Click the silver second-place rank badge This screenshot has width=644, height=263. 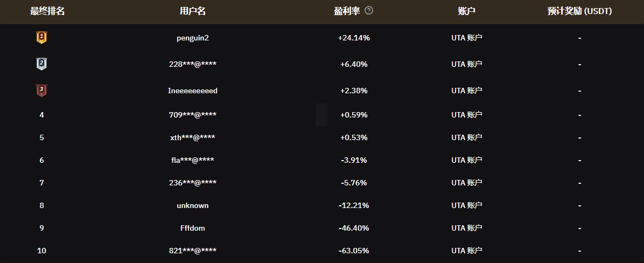[x=41, y=64]
